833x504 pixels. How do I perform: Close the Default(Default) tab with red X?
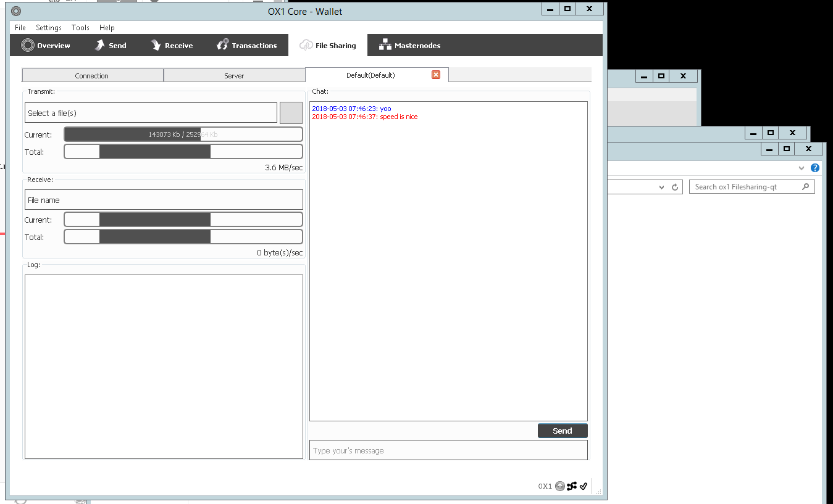coord(436,75)
